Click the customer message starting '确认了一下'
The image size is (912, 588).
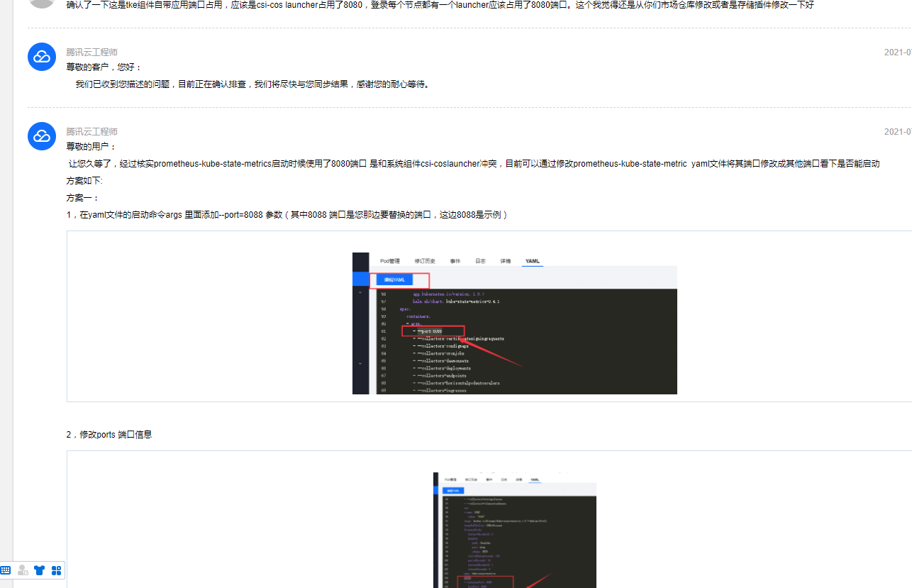440,5
